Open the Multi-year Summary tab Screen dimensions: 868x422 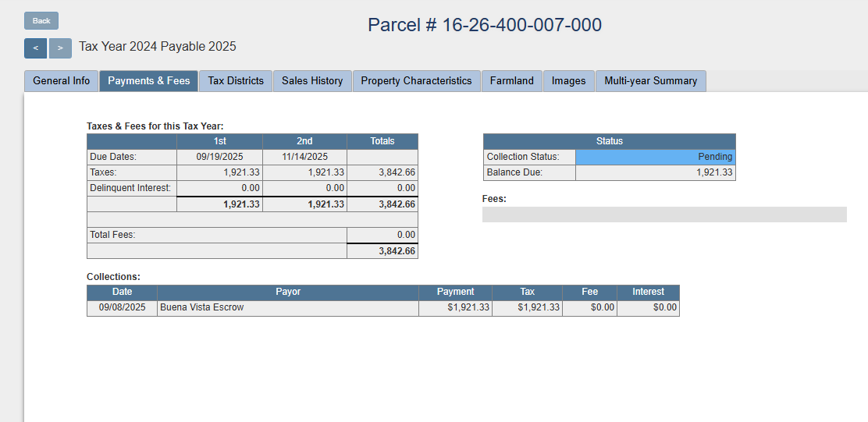point(650,81)
